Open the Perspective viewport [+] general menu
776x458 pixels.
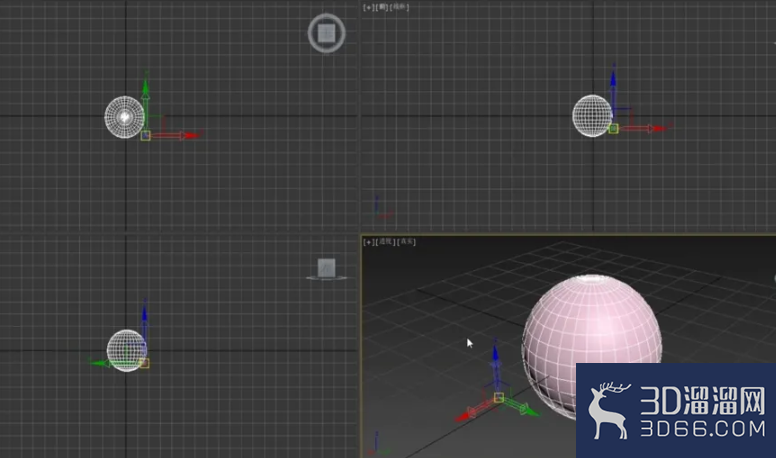(x=368, y=242)
